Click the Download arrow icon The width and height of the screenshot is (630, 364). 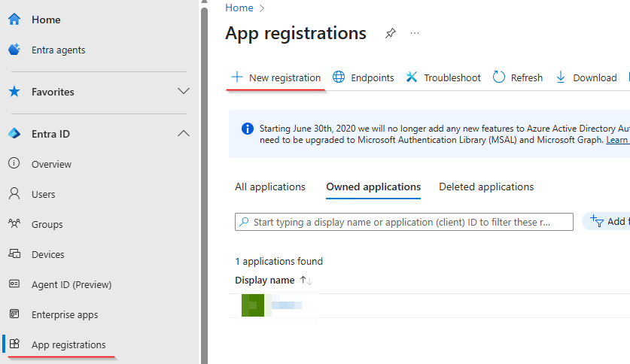[561, 77]
